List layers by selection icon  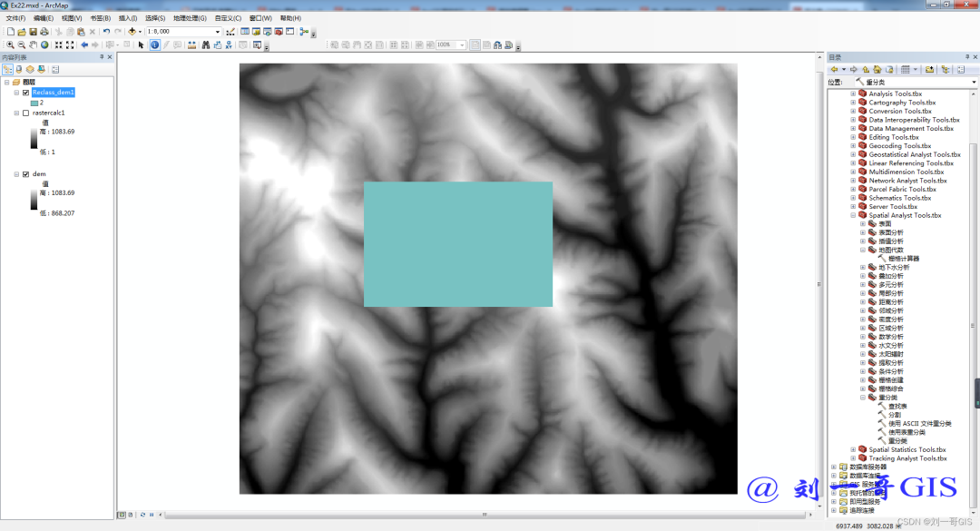coord(41,69)
